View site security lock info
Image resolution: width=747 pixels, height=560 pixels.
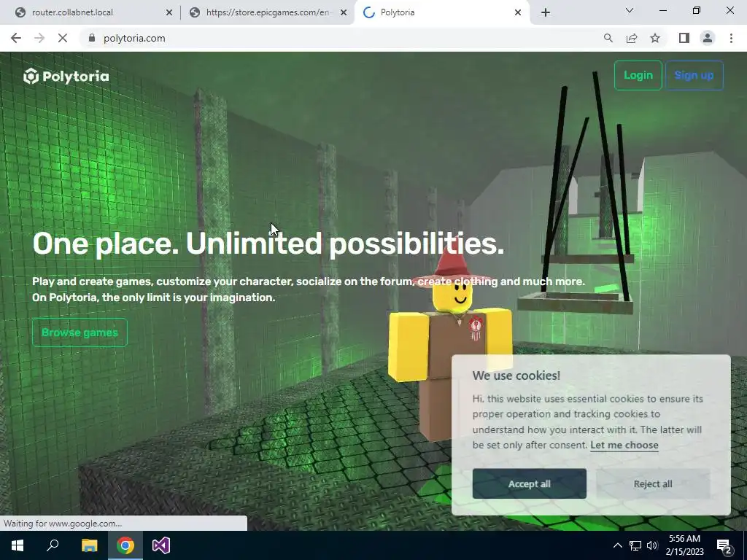91,38
